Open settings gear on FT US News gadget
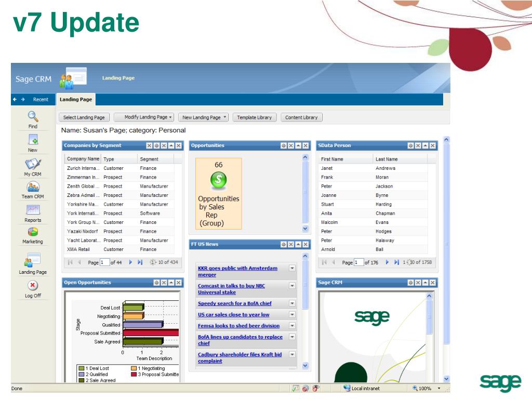Viewport: 532px width, 399px height. (284, 244)
